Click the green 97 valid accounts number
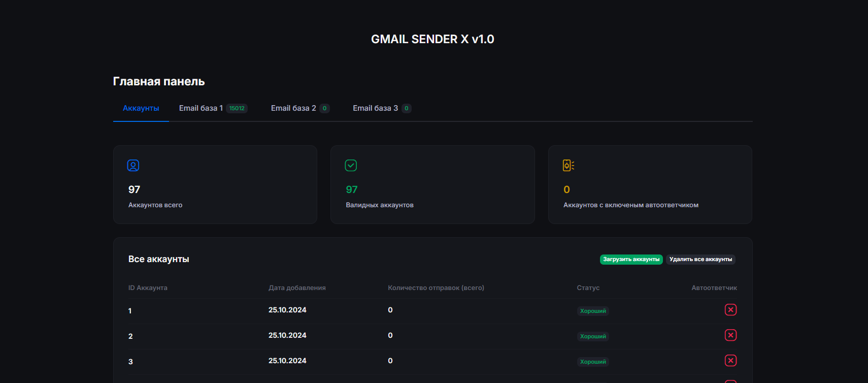868x383 pixels. pyautogui.click(x=352, y=189)
